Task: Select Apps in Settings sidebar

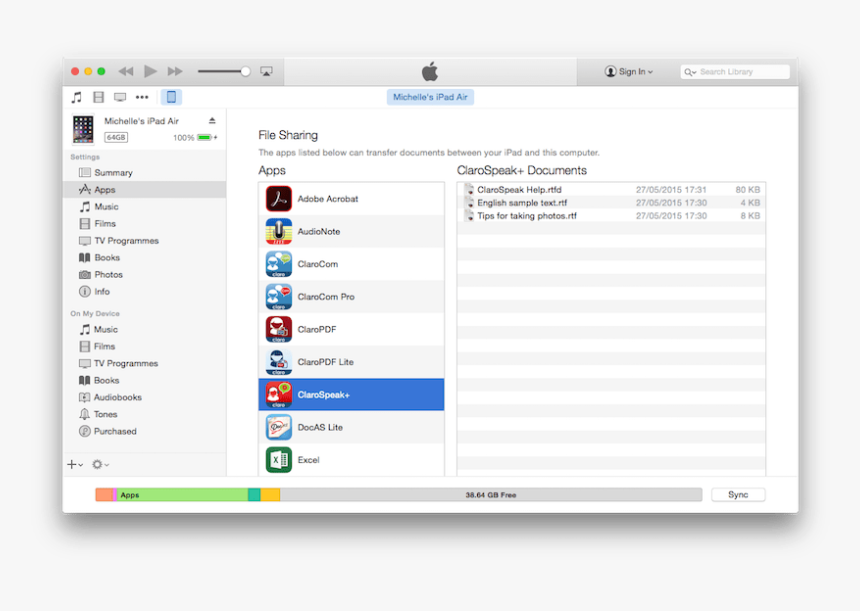Action: [145, 190]
